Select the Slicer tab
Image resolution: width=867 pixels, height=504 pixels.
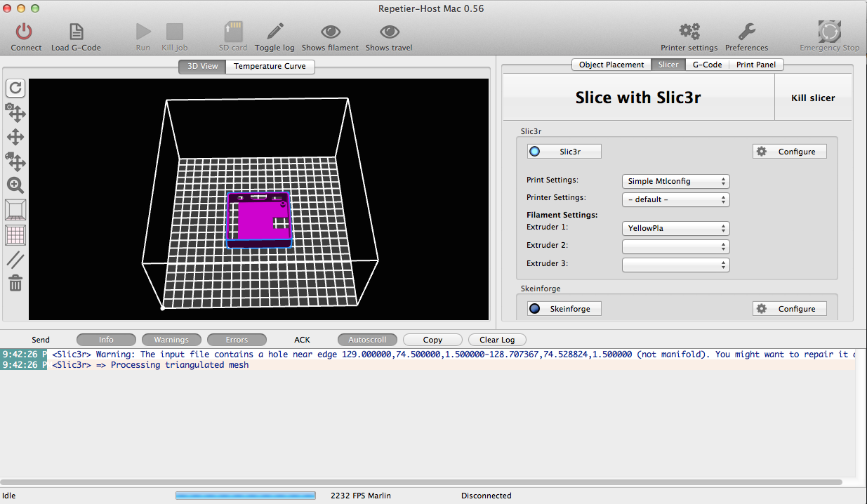point(668,65)
